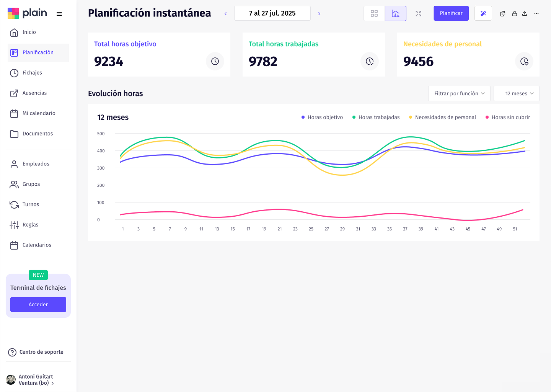Toggle Horas sin cubrir legend series
This screenshot has width=551, height=392.
pyautogui.click(x=507, y=117)
